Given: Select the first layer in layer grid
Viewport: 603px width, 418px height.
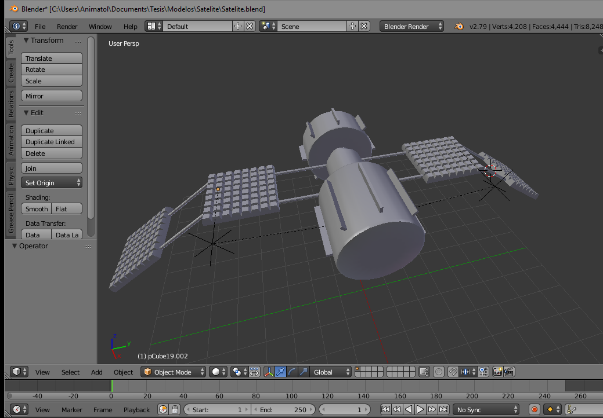Looking at the screenshot, I should [357, 369].
